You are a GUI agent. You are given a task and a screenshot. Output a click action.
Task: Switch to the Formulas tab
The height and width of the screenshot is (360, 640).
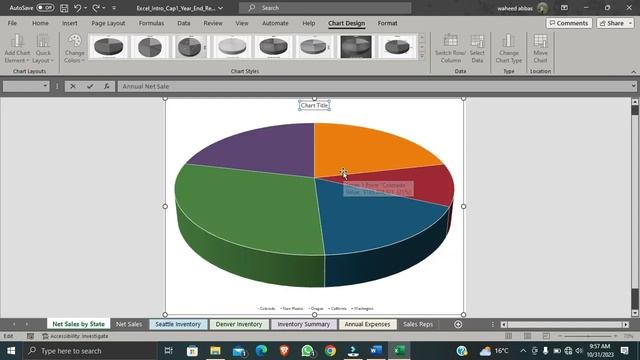pos(151,23)
